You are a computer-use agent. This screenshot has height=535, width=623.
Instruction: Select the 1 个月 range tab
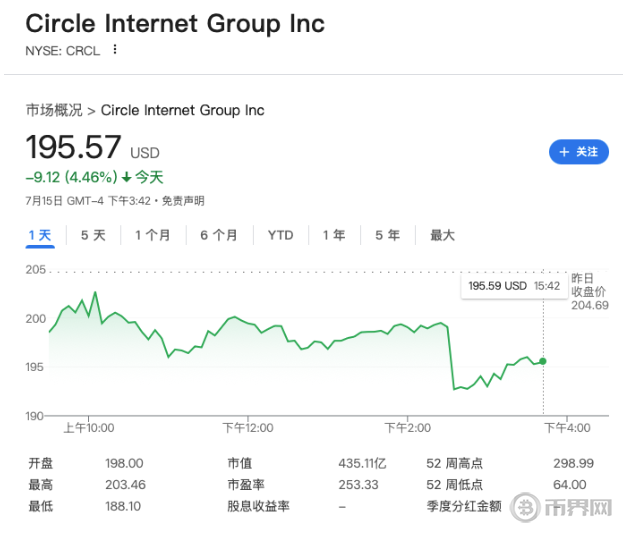pos(153,235)
